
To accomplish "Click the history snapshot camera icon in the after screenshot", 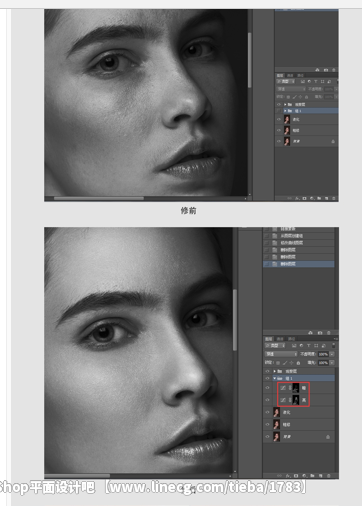I will pos(320,333).
